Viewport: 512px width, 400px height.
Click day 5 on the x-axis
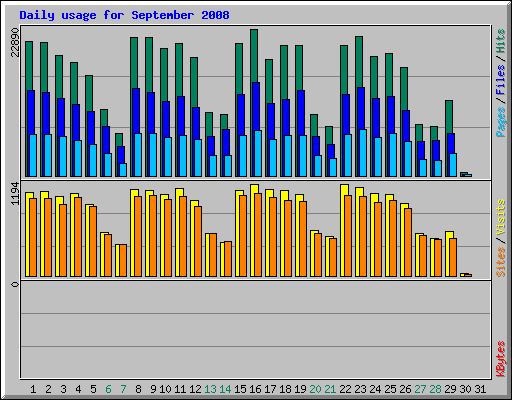(x=93, y=389)
